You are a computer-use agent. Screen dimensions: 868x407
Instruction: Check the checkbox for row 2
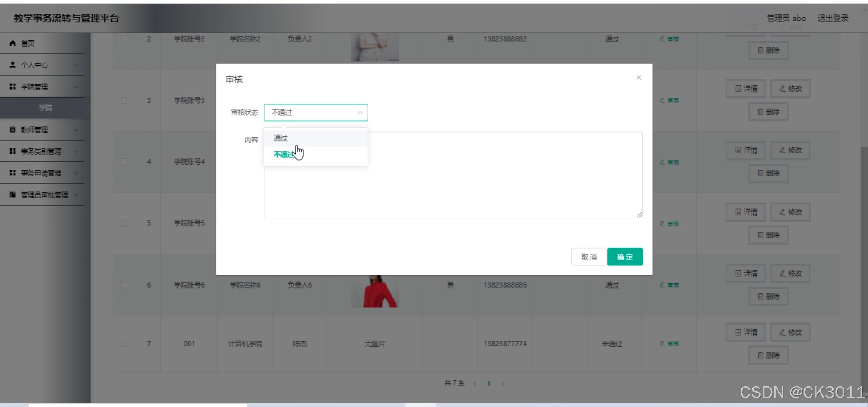[124, 39]
